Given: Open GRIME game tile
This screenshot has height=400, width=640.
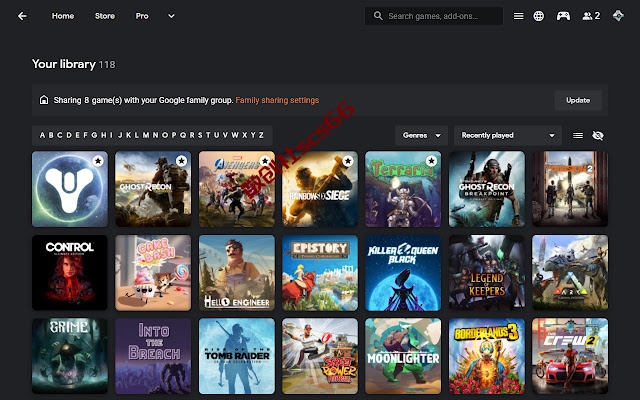Looking at the screenshot, I should coord(70,356).
